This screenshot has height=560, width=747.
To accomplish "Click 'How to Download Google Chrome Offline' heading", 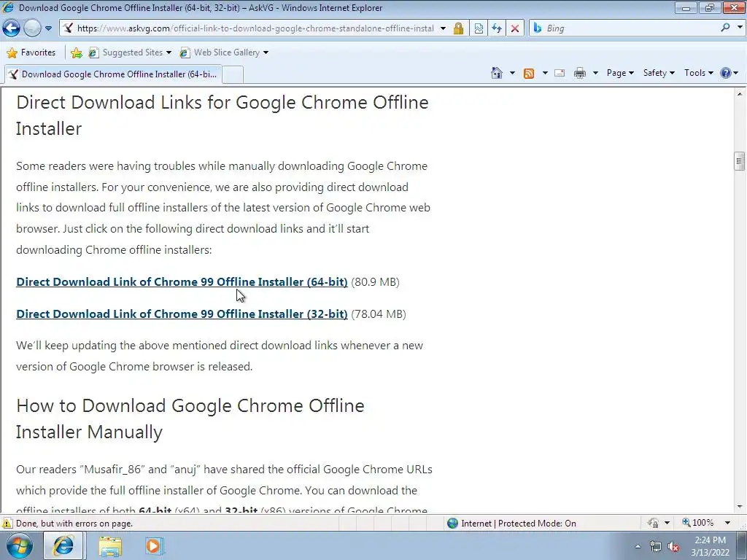I will coord(190,419).
